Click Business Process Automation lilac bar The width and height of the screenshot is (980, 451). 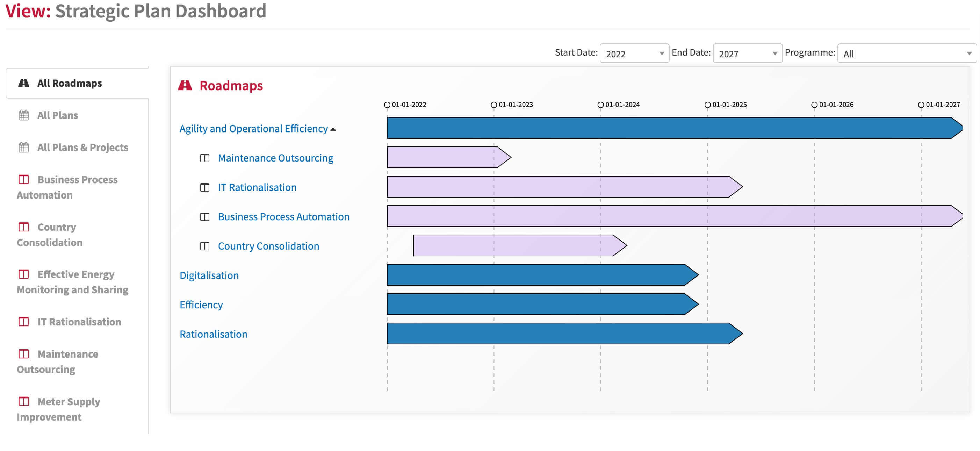(x=674, y=216)
